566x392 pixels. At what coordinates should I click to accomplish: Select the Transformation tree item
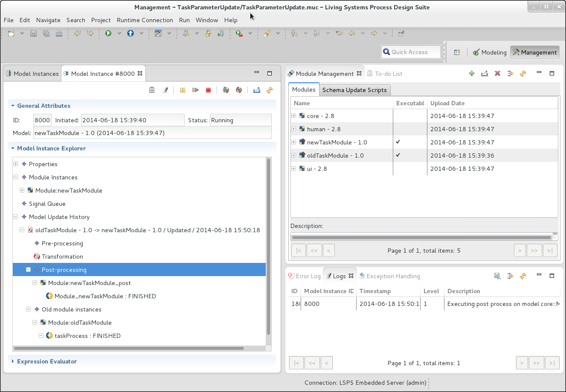pyautogui.click(x=62, y=257)
